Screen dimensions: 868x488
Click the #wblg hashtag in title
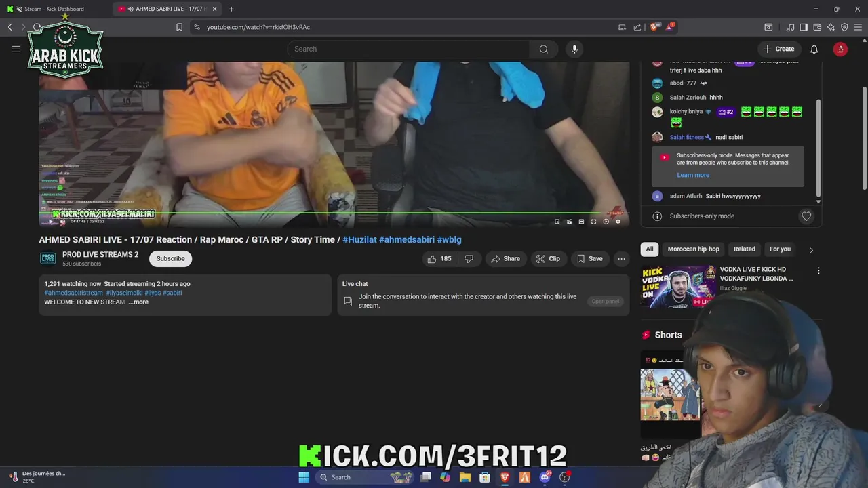click(449, 239)
